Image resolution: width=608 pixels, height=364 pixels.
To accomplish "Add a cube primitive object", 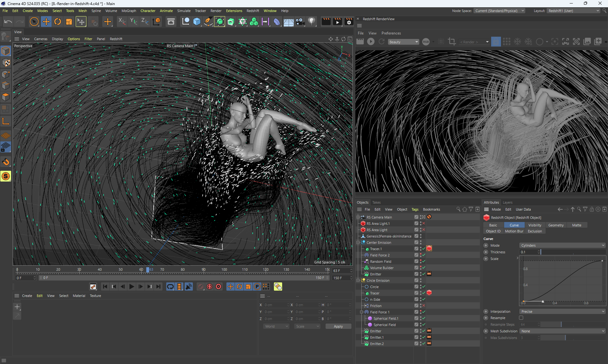I will 197,22.
